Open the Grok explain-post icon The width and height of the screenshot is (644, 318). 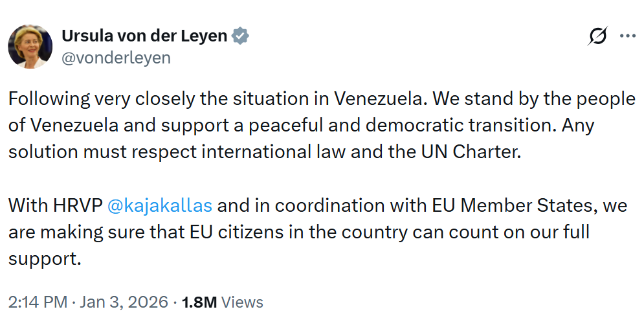click(x=597, y=37)
